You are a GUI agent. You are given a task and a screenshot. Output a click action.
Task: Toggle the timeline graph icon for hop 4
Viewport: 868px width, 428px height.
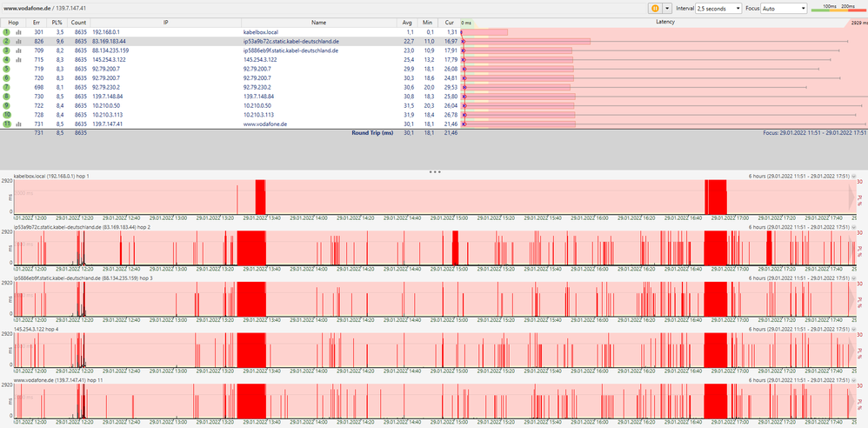pos(18,60)
